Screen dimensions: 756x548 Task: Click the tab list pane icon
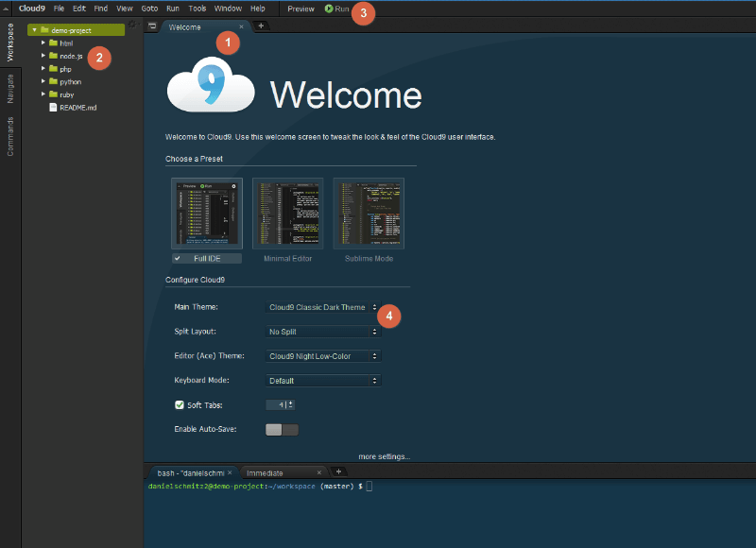point(152,26)
